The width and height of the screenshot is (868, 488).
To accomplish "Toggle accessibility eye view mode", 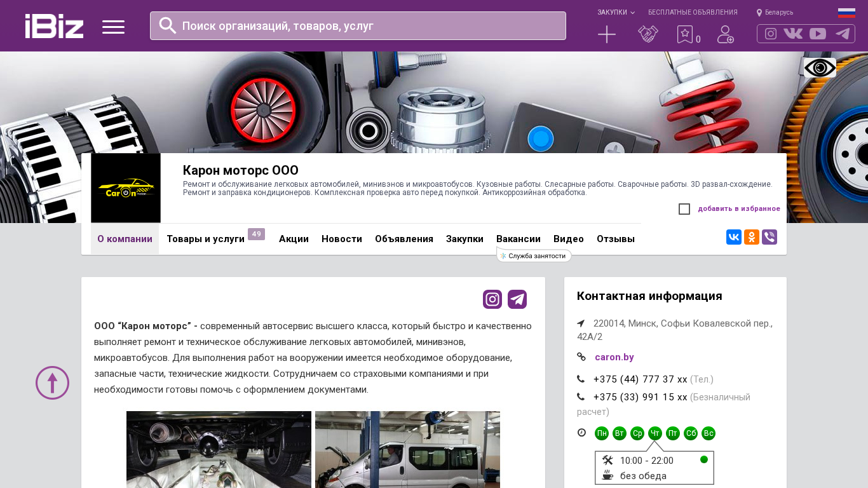I will tap(820, 67).
